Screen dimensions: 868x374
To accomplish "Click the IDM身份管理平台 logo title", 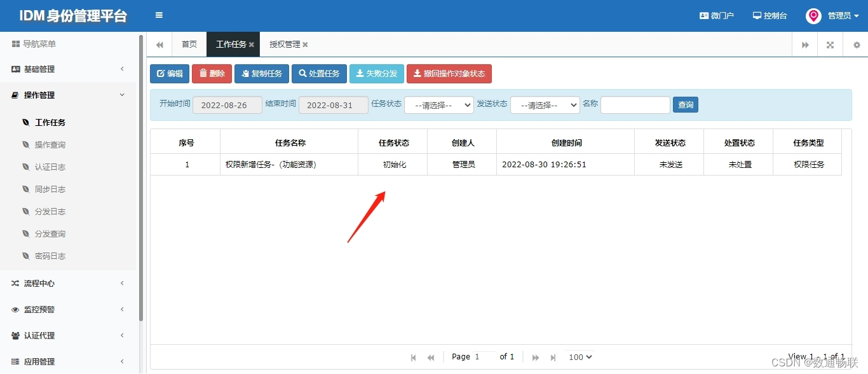I will 73,16.
